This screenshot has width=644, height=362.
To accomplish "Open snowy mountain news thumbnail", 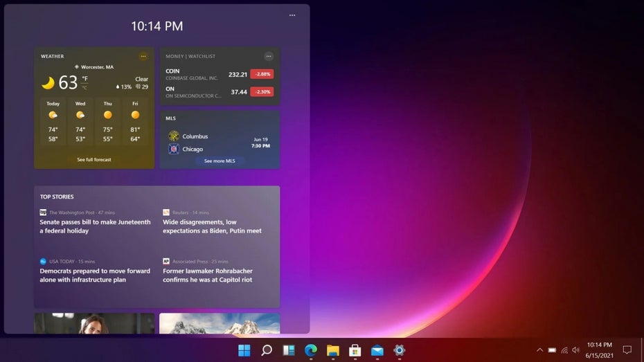I will pos(220,323).
